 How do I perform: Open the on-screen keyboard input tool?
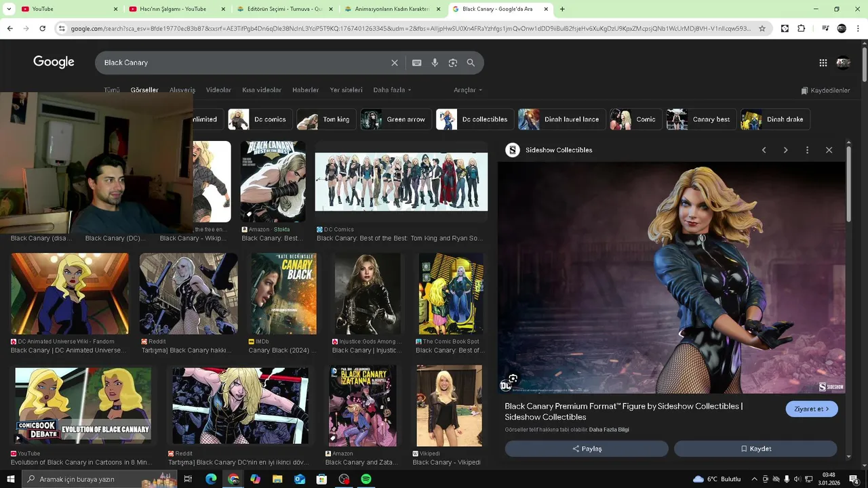click(x=417, y=62)
